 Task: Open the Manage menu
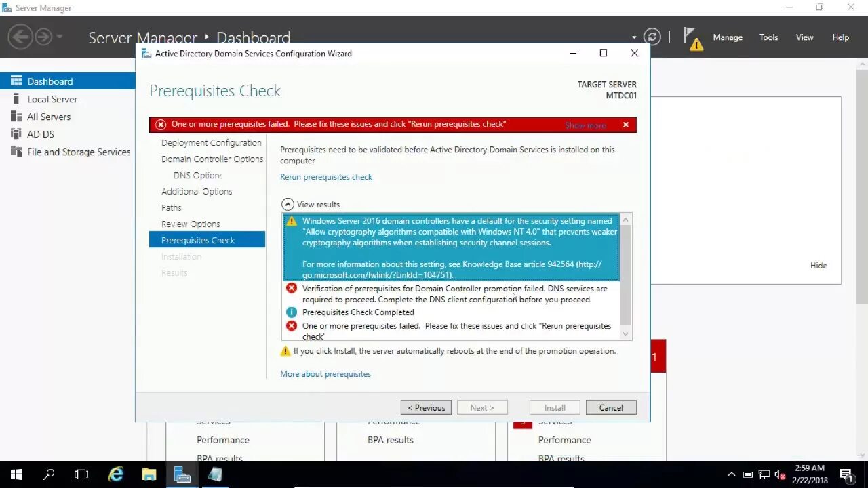728,37
